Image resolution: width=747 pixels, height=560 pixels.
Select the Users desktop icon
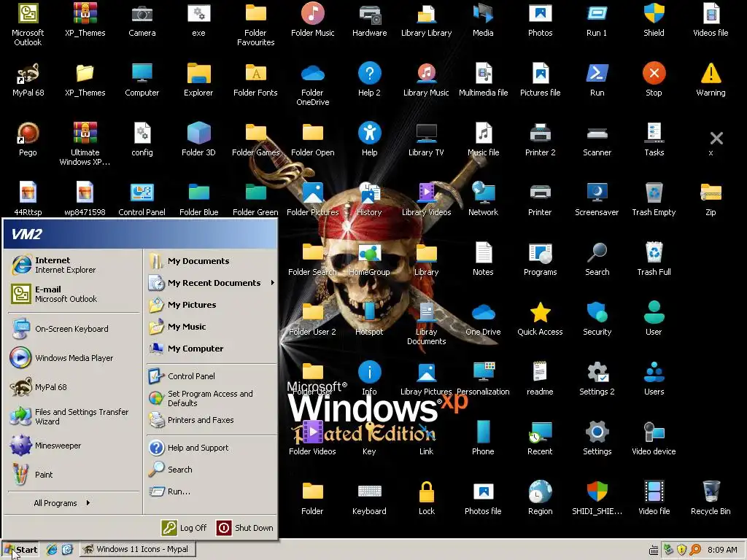[x=654, y=379]
